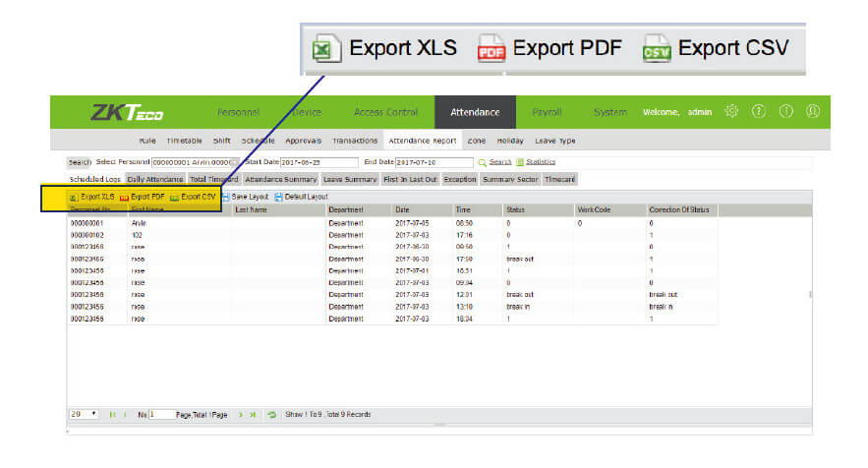Image resolution: width=868 pixels, height=468 pixels.
Task: Refresh the records list with green arrow
Action: click(x=272, y=414)
